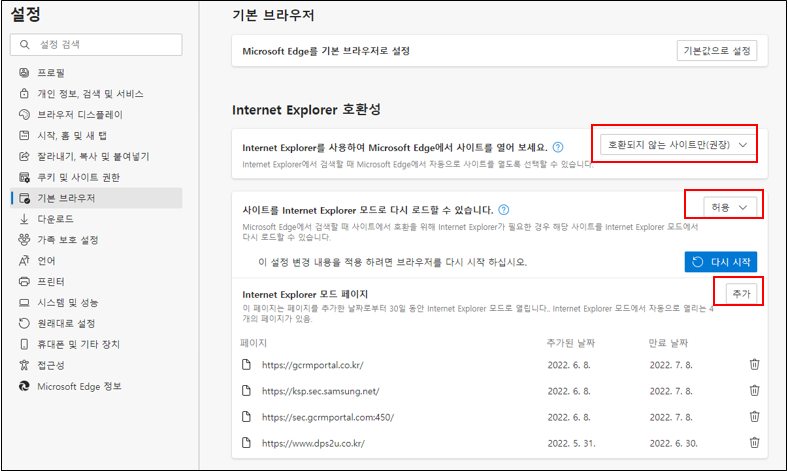Click the 설정 검색 input field

96,45
